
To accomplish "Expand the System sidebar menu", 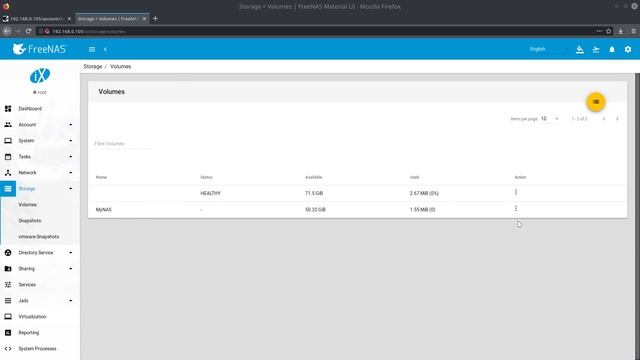I will [x=40, y=140].
